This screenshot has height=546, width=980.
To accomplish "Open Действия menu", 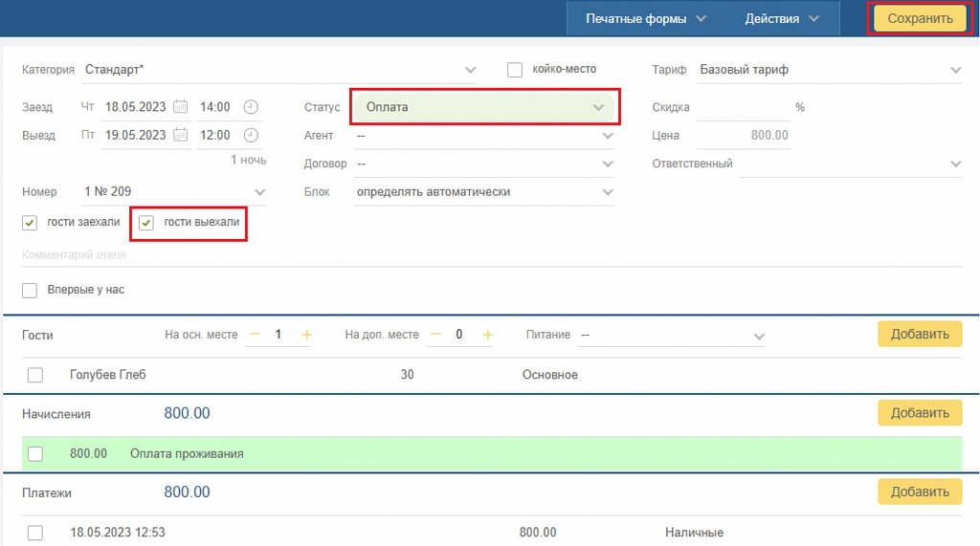I will pos(781,19).
